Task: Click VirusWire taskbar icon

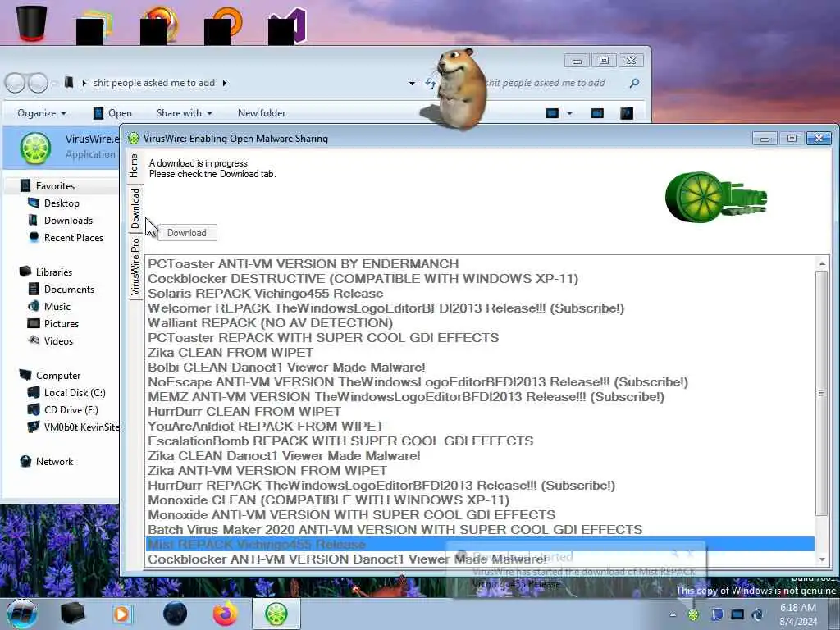Action: click(x=276, y=614)
